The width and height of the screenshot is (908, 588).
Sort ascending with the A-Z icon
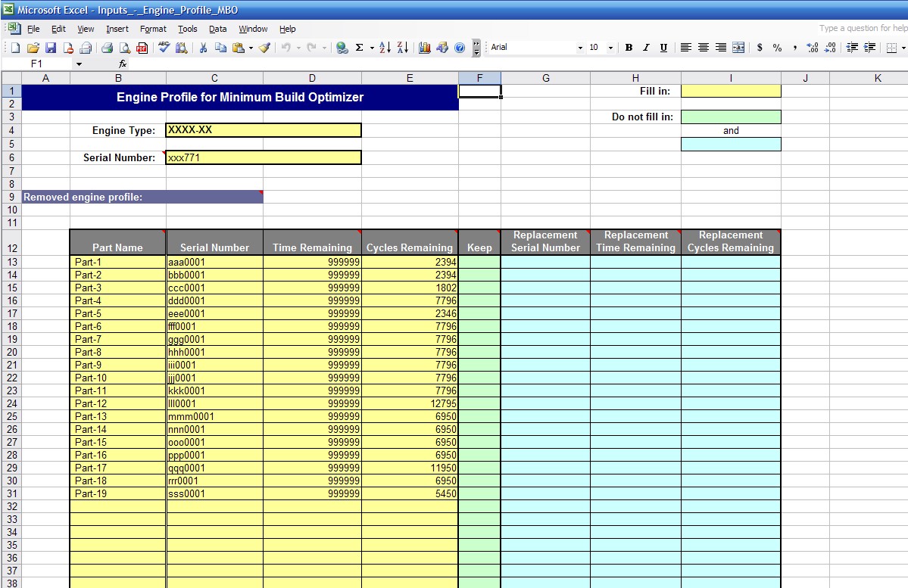tap(385, 48)
